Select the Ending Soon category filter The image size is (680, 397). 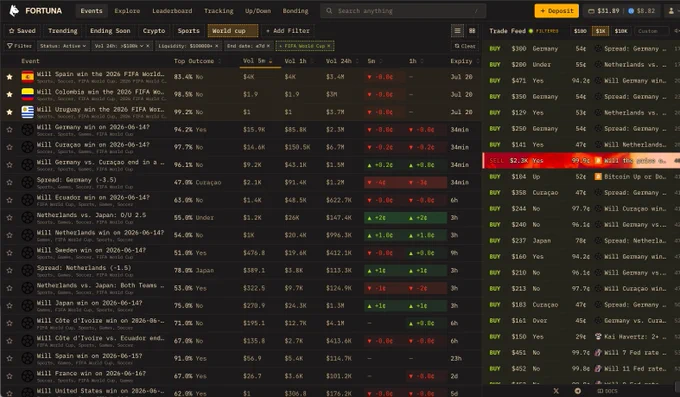(x=110, y=31)
